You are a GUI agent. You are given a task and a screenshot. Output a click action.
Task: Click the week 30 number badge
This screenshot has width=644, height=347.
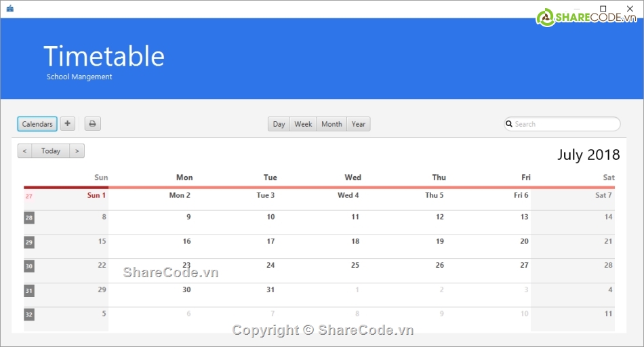click(29, 266)
